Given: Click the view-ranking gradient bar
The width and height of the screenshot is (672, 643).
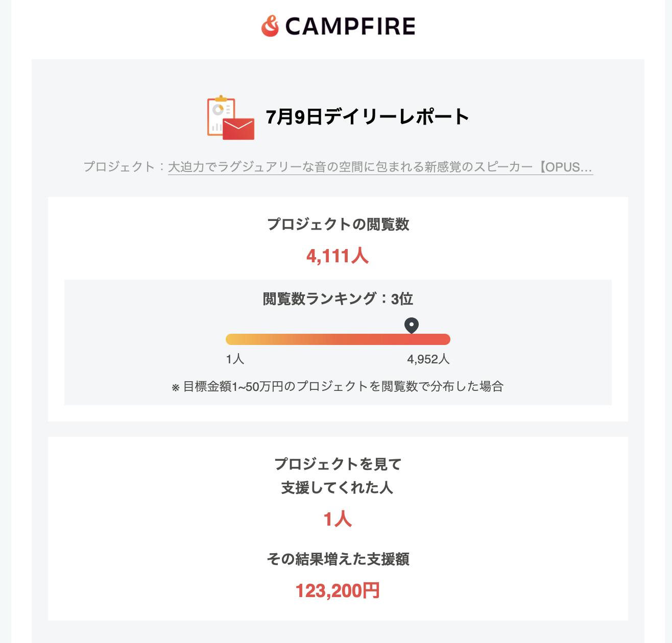Looking at the screenshot, I should click(338, 339).
